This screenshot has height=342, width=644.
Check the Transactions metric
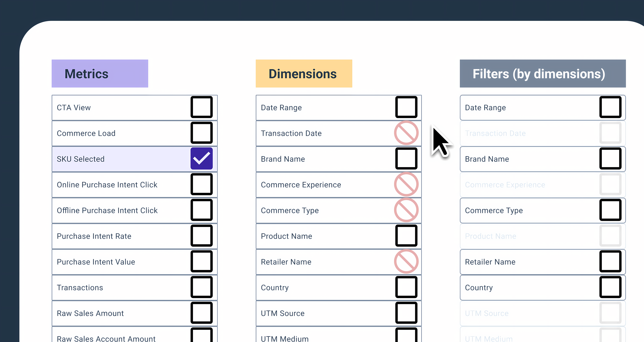(x=201, y=287)
